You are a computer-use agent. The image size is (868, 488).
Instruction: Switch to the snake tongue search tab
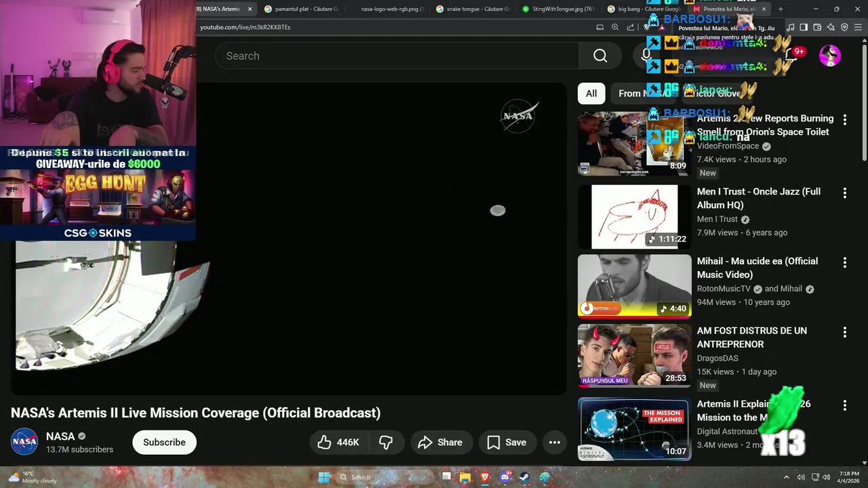[x=473, y=9]
